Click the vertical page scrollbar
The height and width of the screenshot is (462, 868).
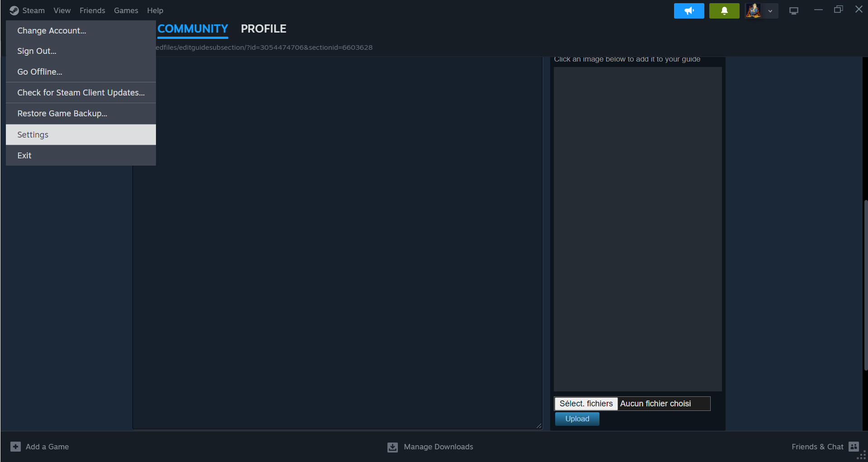pos(865,285)
